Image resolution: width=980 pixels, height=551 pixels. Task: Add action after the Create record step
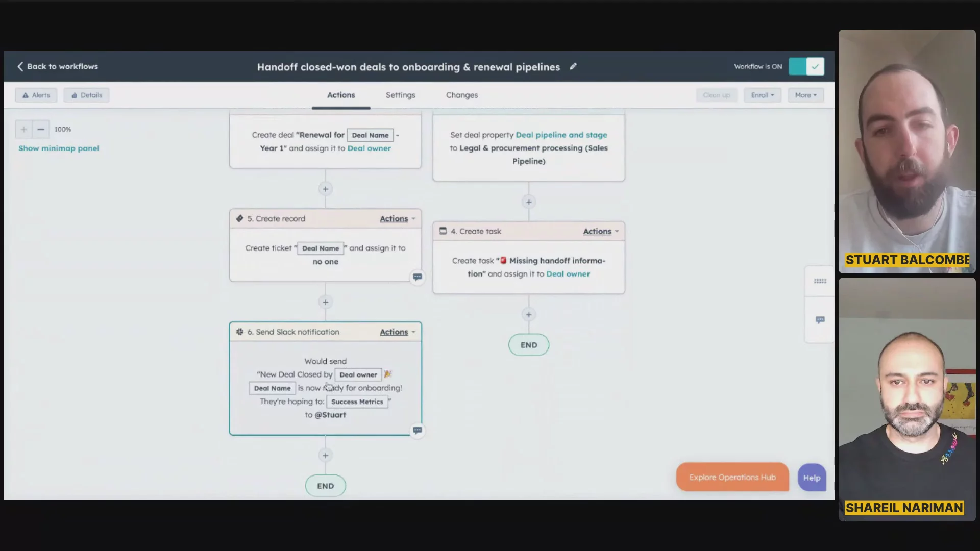point(326,303)
